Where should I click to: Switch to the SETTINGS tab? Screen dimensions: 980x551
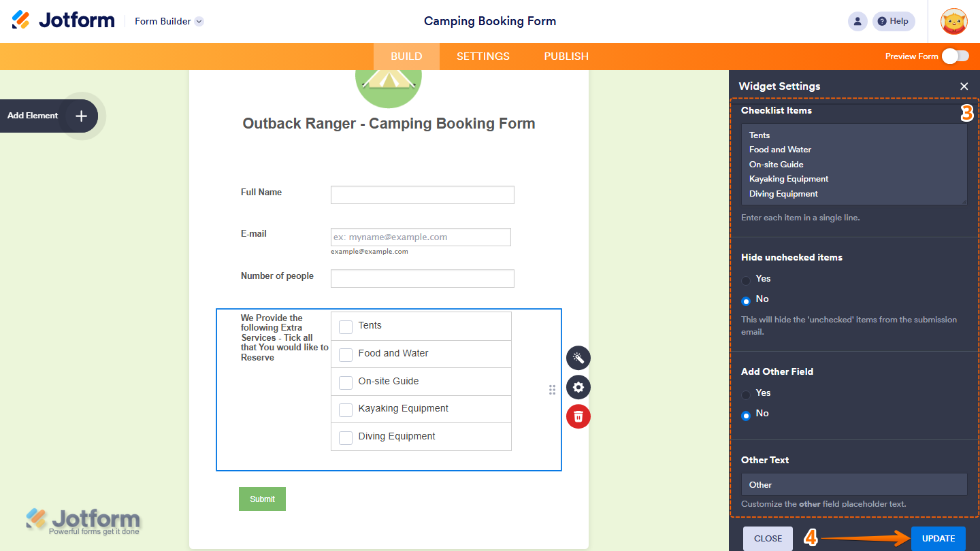pos(483,56)
